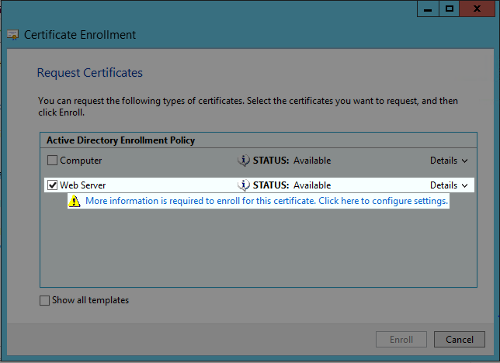The height and width of the screenshot is (363, 500).
Task: Click the yellow warning triangle icon
Action: (74, 201)
